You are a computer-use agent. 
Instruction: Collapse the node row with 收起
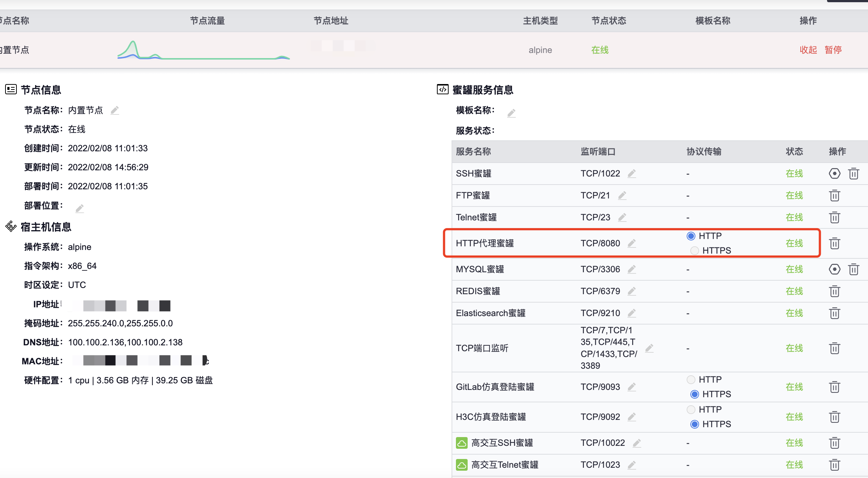click(808, 50)
